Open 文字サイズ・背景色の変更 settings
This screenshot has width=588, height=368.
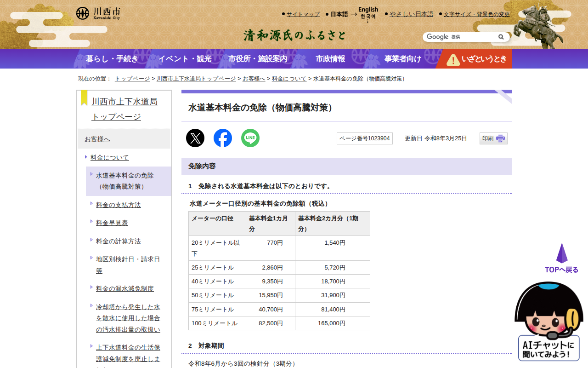click(x=476, y=14)
